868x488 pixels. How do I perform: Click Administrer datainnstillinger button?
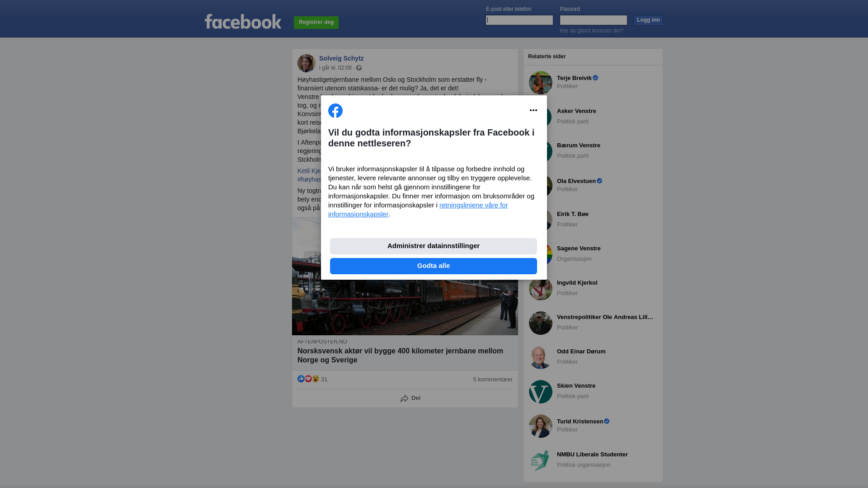434,246
